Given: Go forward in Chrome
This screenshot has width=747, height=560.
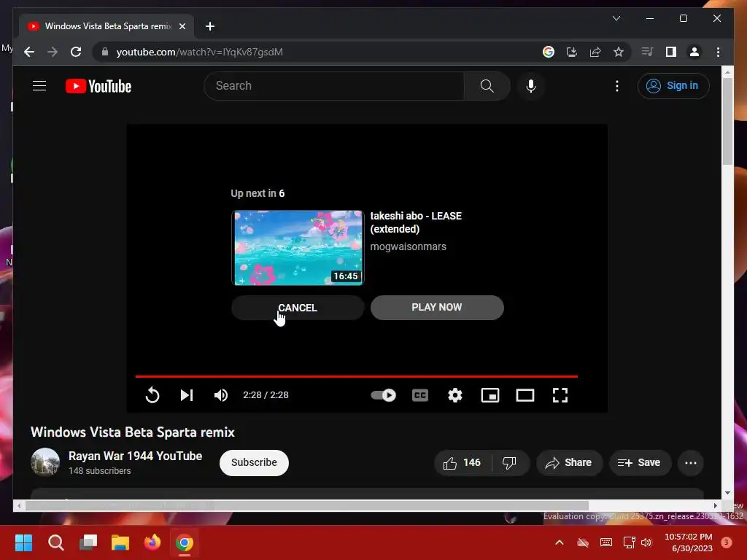Looking at the screenshot, I should (53, 52).
